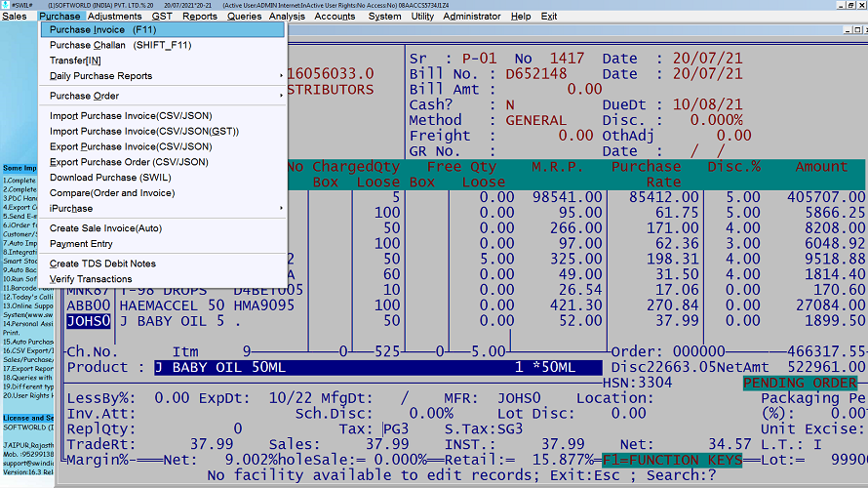Screen dimensions: 868x488
Task: Select Create Sale Invoice(Auto)
Action: click(106, 228)
